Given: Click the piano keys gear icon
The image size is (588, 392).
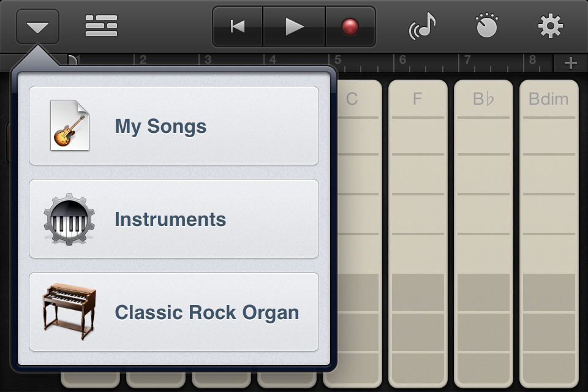Looking at the screenshot, I should pyautogui.click(x=69, y=219).
